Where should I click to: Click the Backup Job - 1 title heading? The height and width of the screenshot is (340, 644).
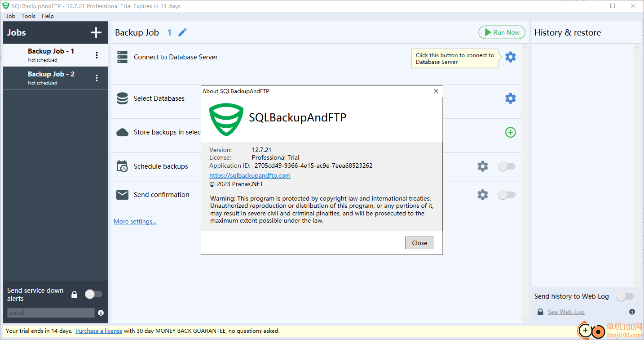point(143,32)
